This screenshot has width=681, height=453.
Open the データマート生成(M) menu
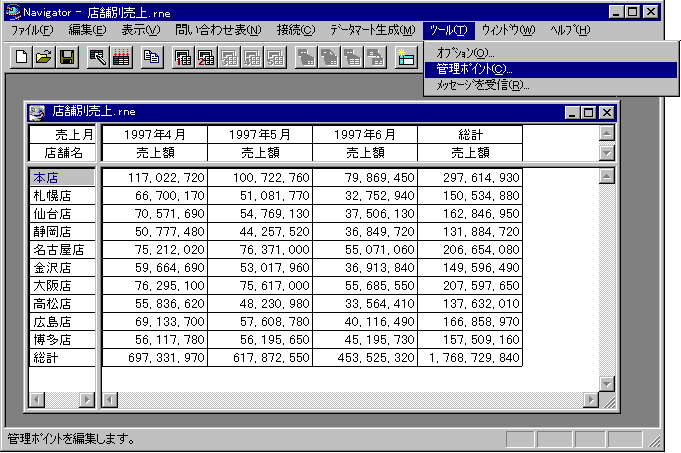(371, 30)
